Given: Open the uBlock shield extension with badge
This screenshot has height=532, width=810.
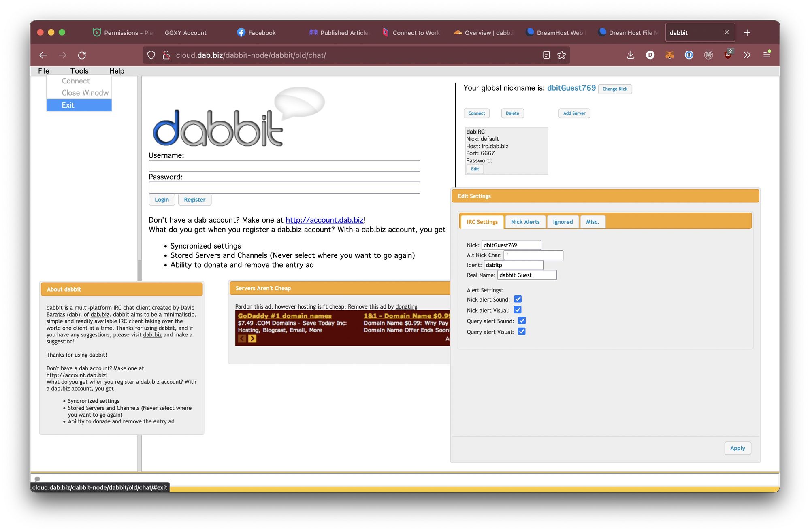Looking at the screenshot, I should 728,54.
